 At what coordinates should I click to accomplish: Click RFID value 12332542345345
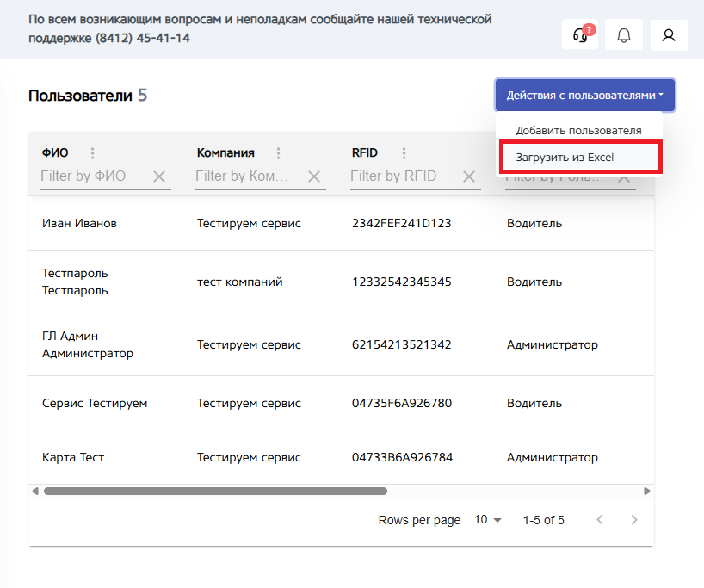(x=401, y=282)
